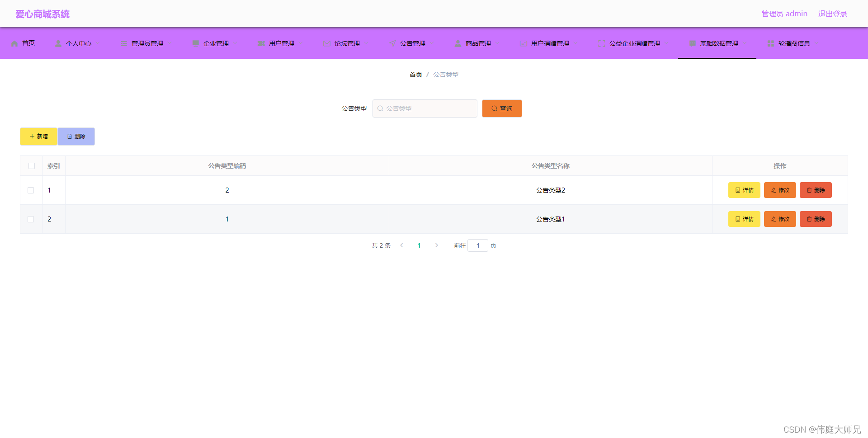
Task: Click 公告类型 breadcrumb text
Action: click(x=446, y=75)
